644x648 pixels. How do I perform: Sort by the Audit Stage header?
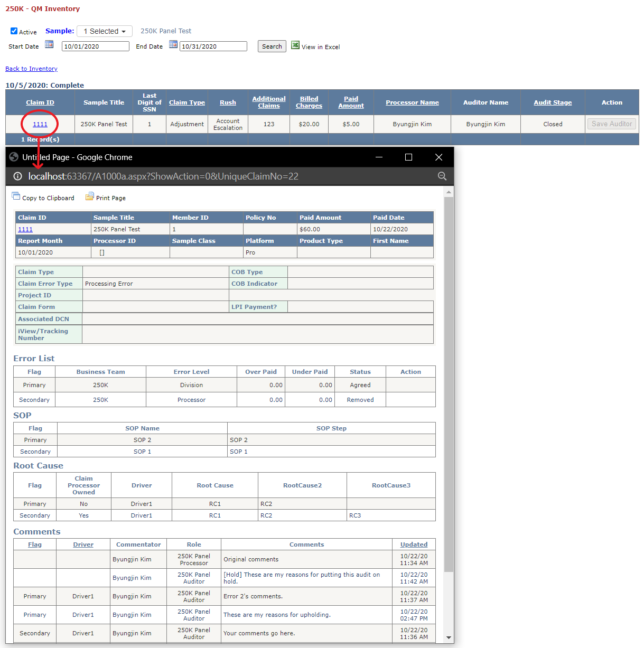click(553, 102)
